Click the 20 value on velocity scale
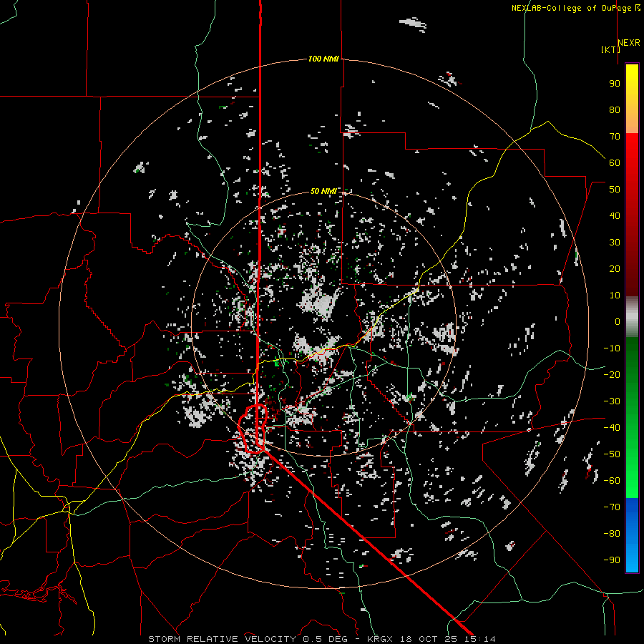Viewport: 644px width, 644px height. pyautogui.click(x=615, y=268)
